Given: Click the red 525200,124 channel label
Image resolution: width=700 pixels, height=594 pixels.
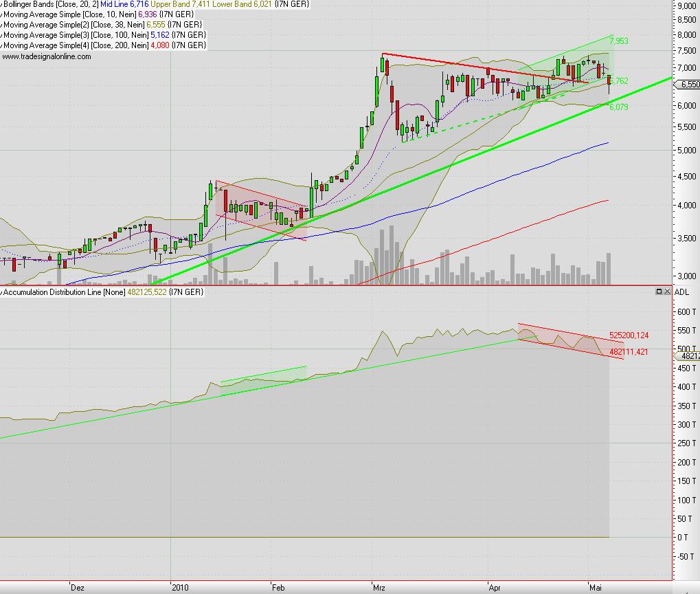Looking at the screenshot, I should (x=629, y=335).
